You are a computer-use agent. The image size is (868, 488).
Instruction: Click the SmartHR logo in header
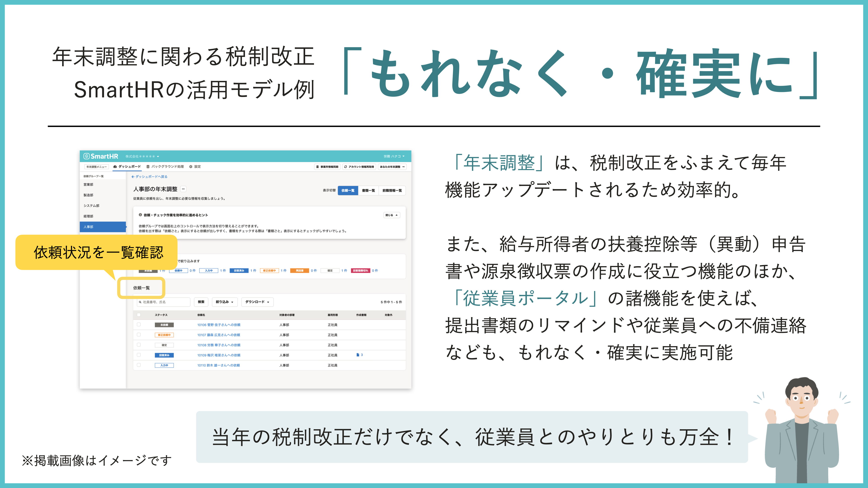101,156
